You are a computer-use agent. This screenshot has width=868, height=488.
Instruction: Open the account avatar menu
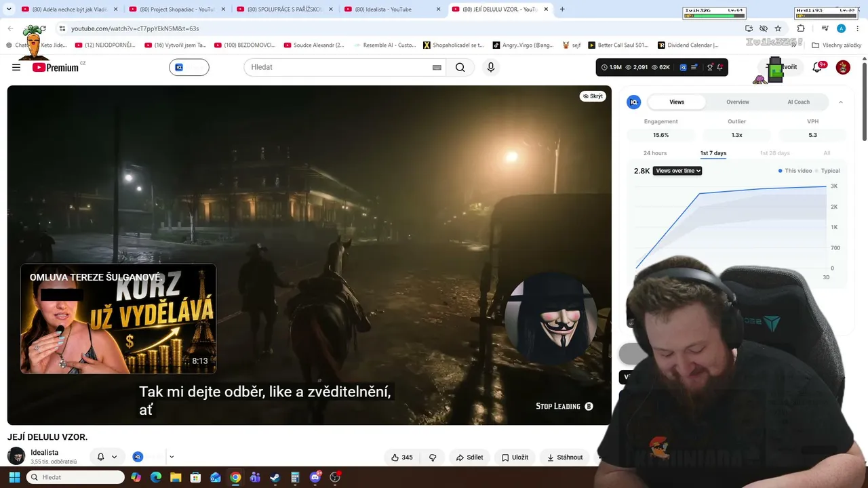(843, 67)
